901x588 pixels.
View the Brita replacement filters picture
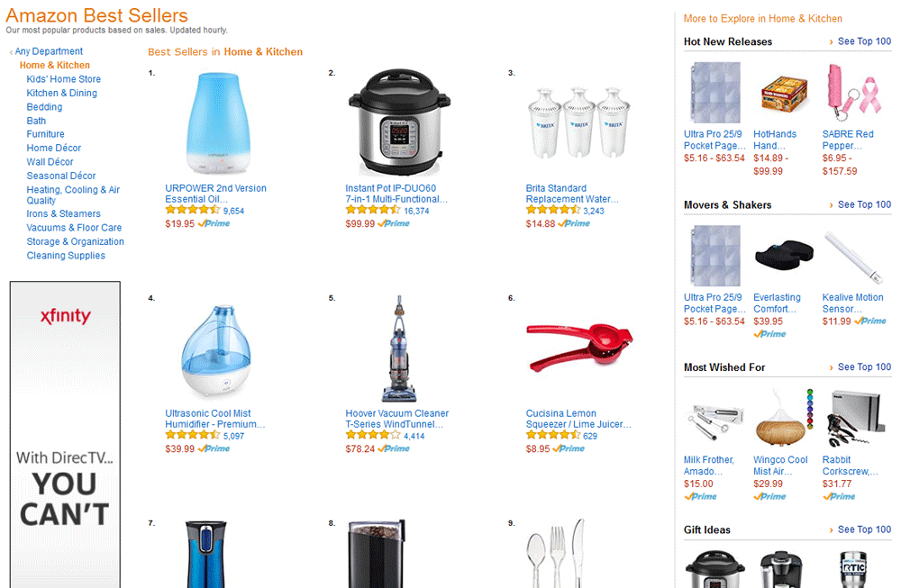click(578, 122)
